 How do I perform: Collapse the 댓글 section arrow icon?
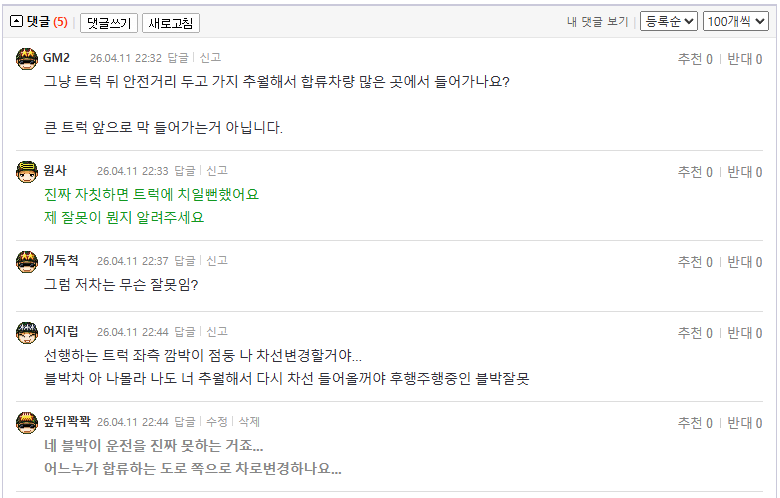16,22
